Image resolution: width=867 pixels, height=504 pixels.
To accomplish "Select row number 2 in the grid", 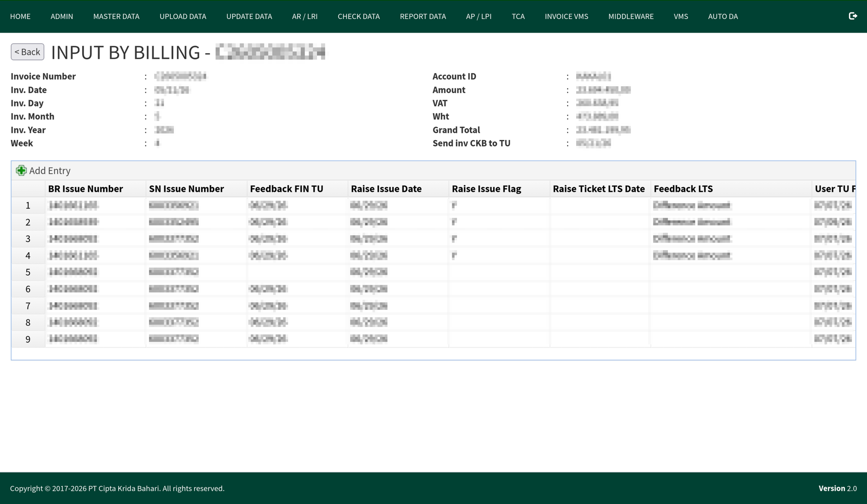I will click(28, 222).
